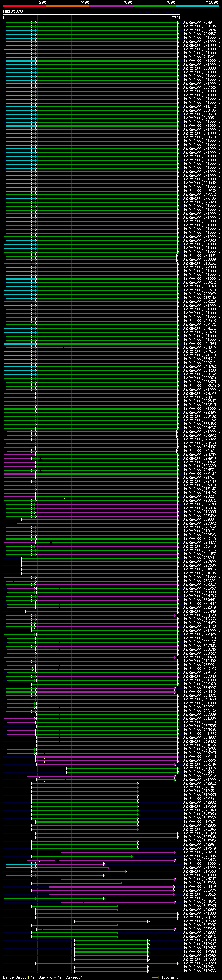This screenshot has width=222, height=980.
Task: Go to the UniRef100_Q9CA00 label
Action: click(x=199, y=561)
